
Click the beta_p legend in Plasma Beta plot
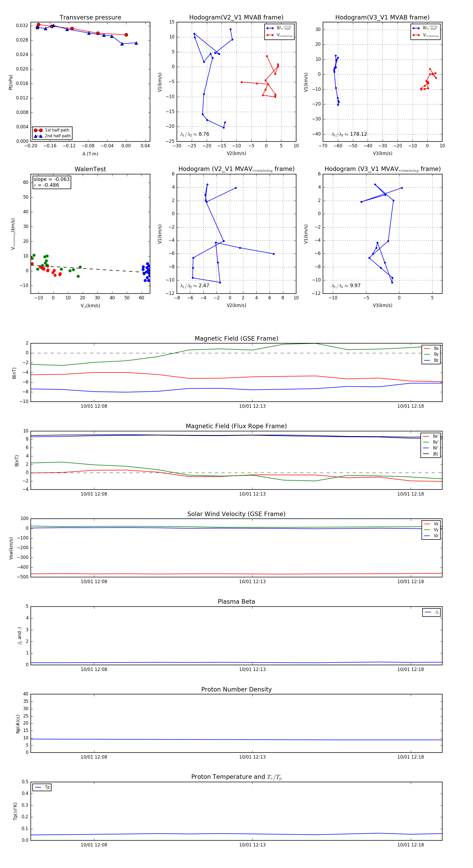coord(432,612)
